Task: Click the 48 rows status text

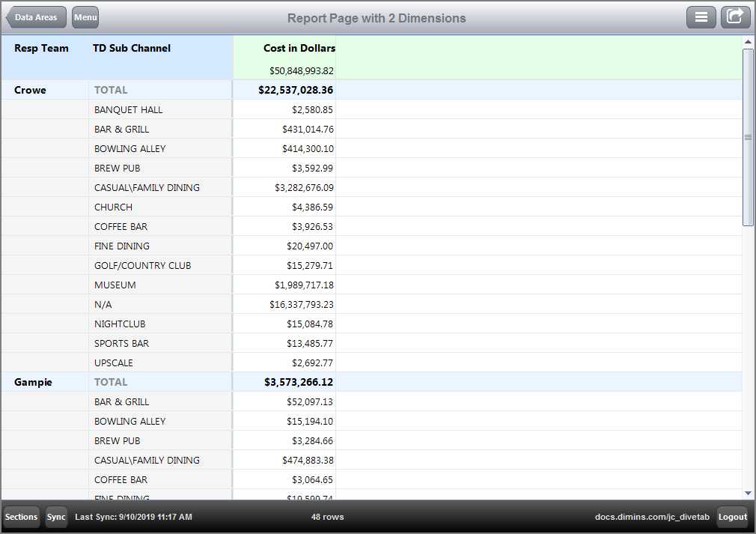Action: click(327, 517)
